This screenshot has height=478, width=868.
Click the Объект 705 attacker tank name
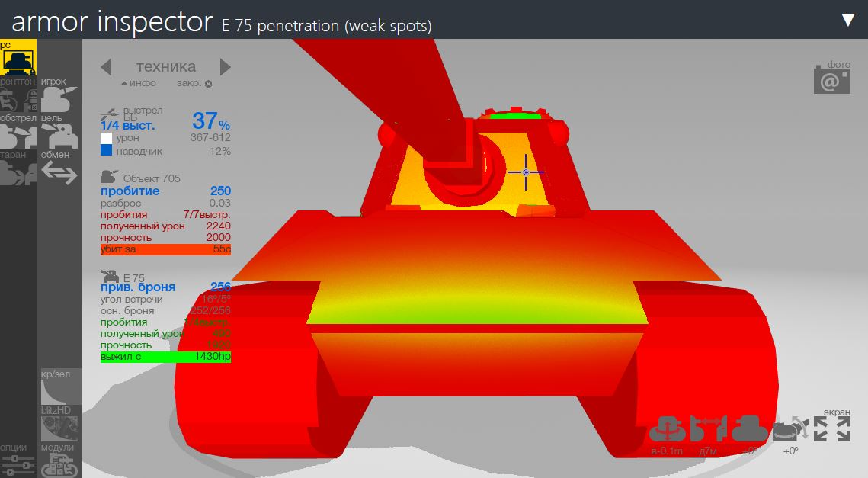[152, 178]
